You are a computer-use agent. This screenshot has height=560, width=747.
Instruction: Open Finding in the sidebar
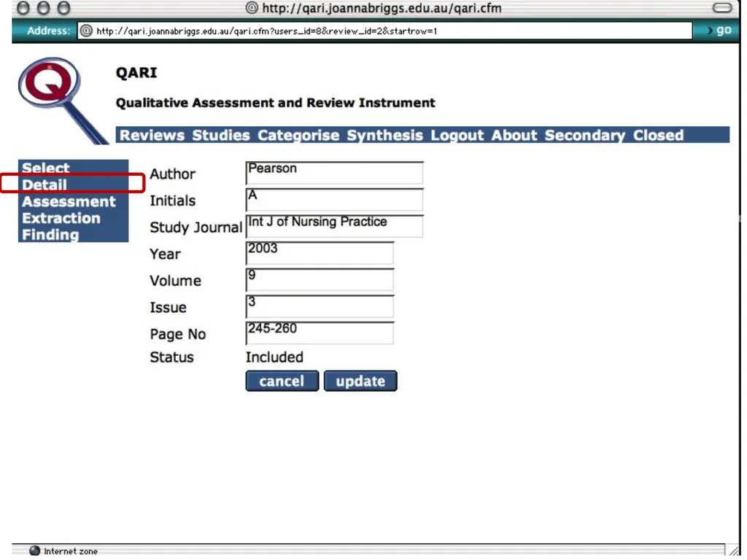[x=50, y=235]
